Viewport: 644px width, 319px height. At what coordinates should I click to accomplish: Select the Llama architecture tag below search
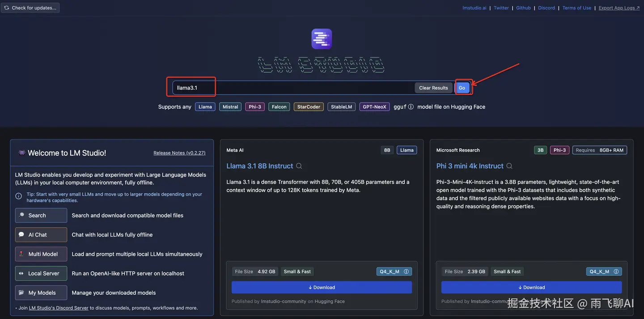point(205,107)
